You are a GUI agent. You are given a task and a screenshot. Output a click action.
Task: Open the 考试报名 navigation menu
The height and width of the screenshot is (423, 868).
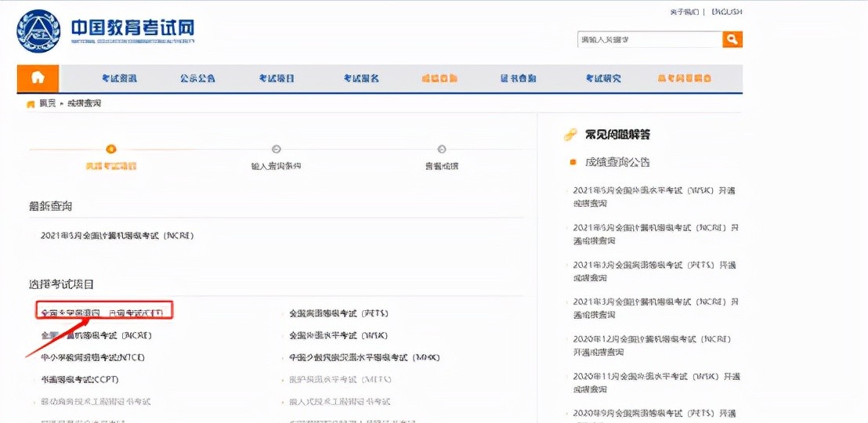(x=361, y=78)
